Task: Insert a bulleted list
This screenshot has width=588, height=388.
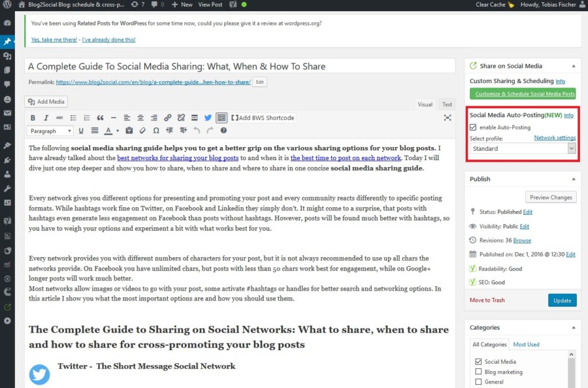Action: [73, 118]
